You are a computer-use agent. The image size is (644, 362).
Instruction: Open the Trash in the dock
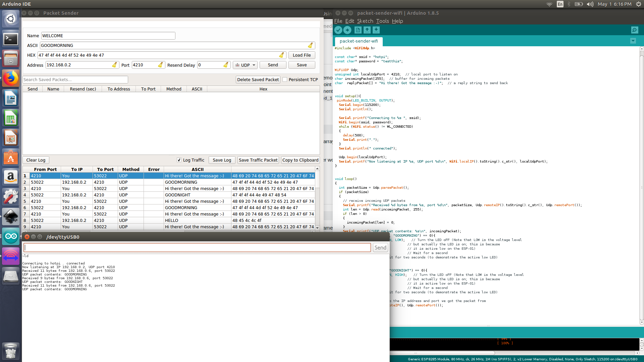coord(11,351)
